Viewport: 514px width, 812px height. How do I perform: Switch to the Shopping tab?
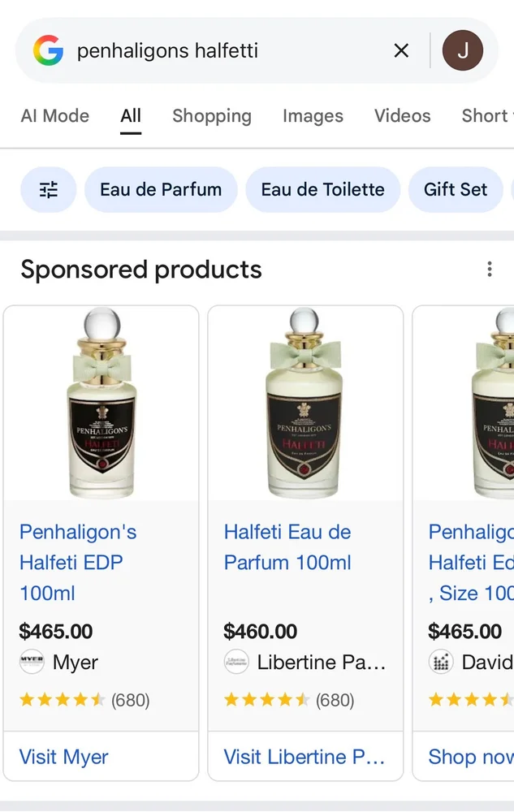212,116
